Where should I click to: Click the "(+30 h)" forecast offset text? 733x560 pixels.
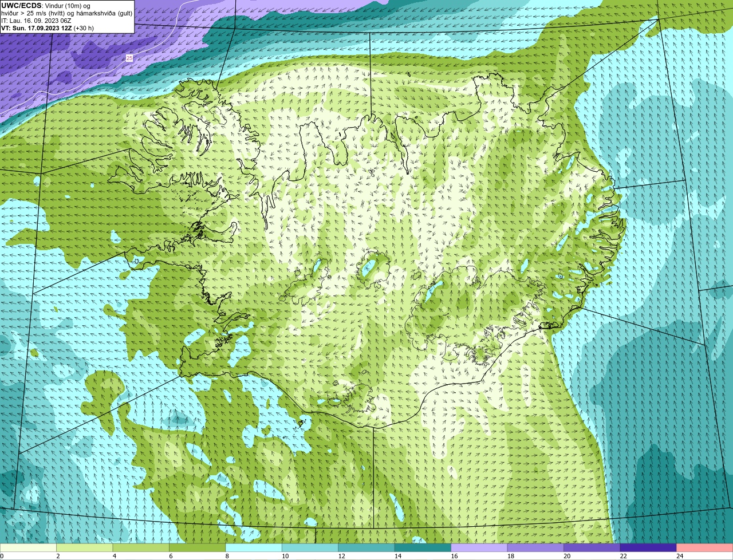pos(84,28)
